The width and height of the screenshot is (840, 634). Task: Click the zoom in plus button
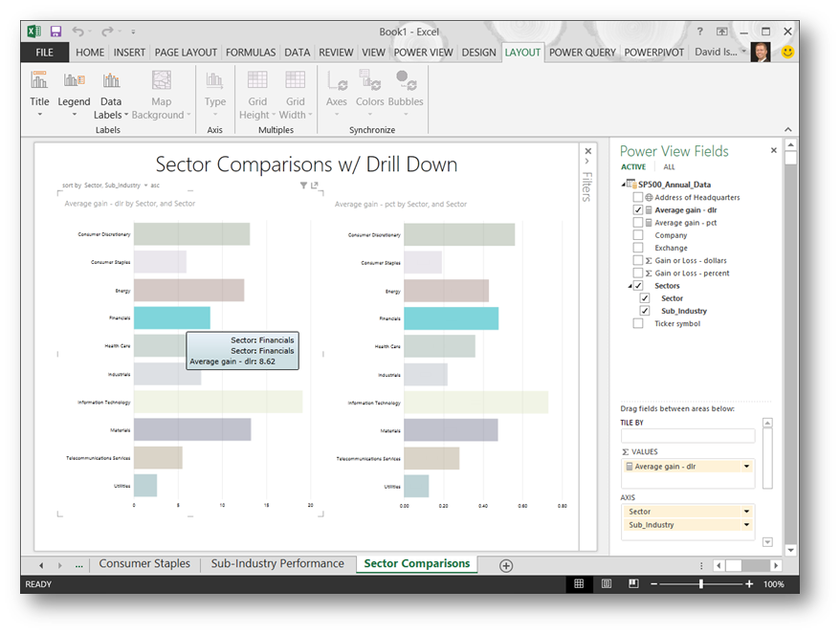(x=749, y=584)
